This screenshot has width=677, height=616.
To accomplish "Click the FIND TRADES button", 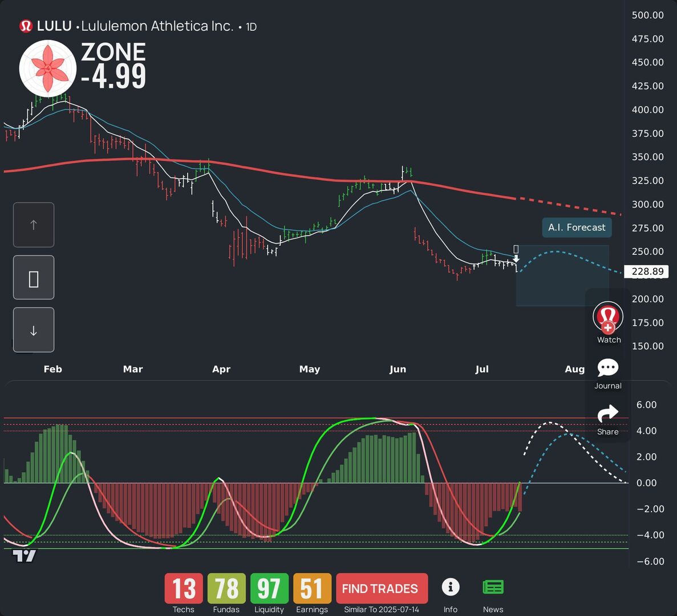I will pyautogui.click(x=382, y=588).
